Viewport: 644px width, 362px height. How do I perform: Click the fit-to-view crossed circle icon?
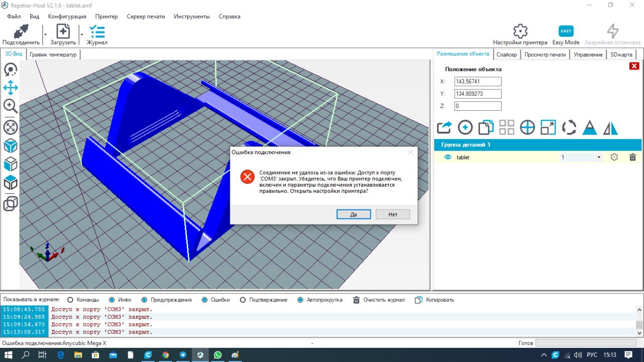pos(11,127)
